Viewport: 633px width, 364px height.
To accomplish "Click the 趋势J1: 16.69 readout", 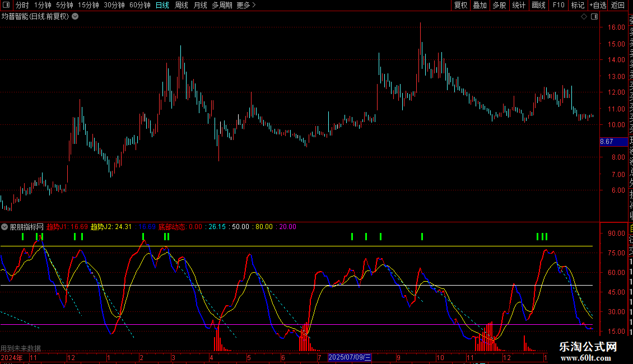I will (67, 227).
